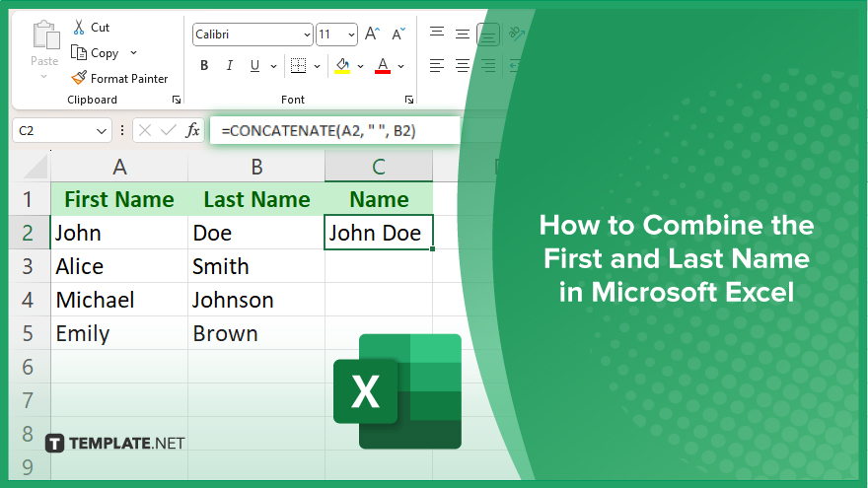Screen dimensions: 868x488
Task: Click the Orientation text angle icon
Action: pyautogui.click(x=516, y=34)
